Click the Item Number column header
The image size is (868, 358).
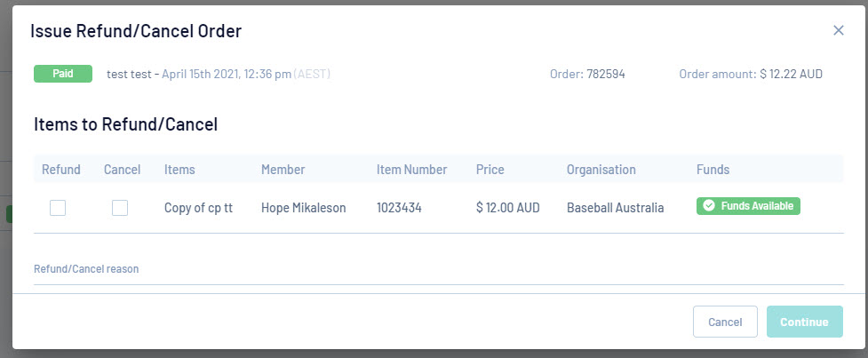pyautogui.click(x=411, y=170)
